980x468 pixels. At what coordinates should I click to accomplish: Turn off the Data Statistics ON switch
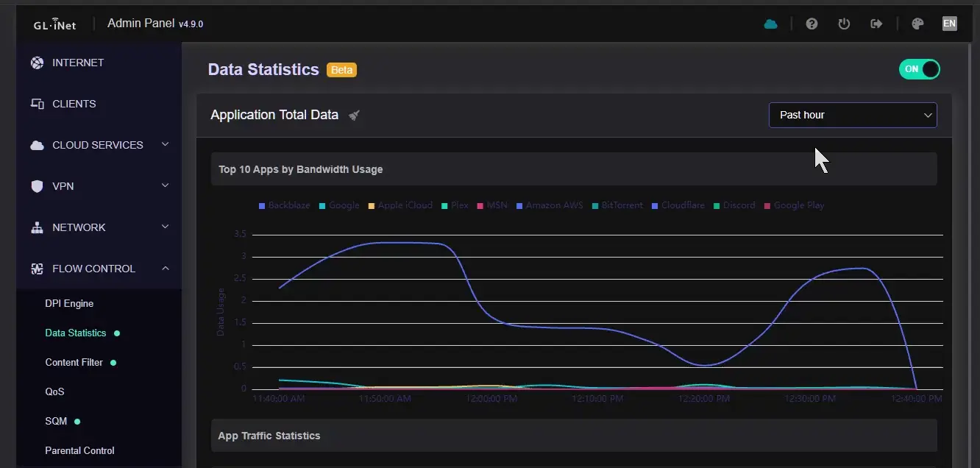(x=920, y=69)
